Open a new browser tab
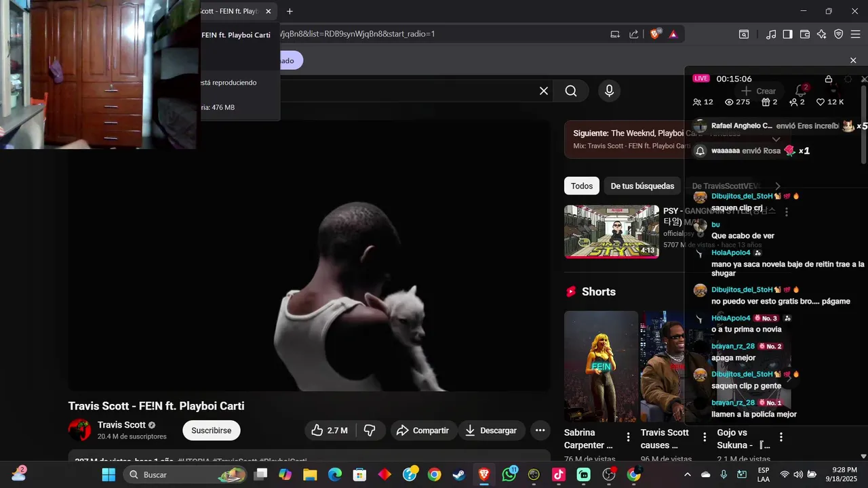The image size is (868, 488). 290,12
